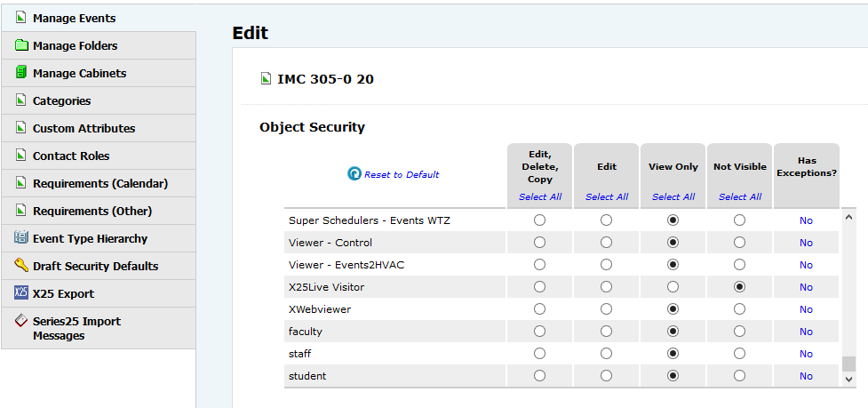Viewport: 868px width, 408px height.
Task: Click the event icon beside IMC 305-0 20
Action: (x=266, y=79)
